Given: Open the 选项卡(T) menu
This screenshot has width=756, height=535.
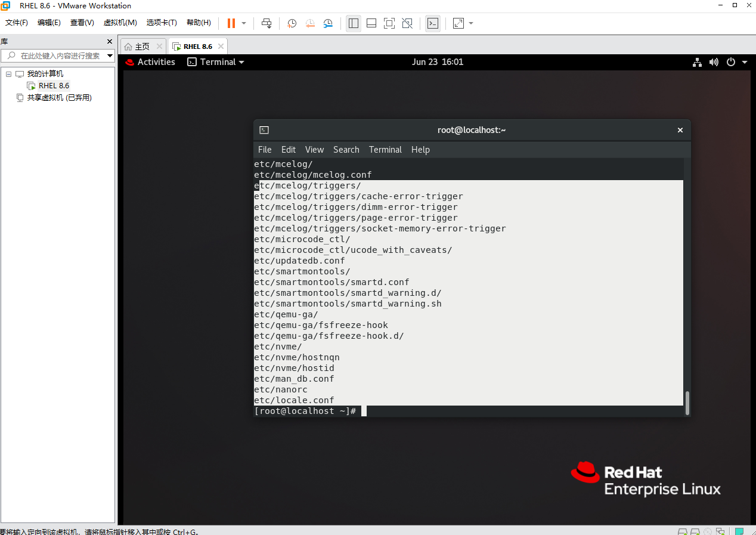Looking at the screenshot, I should (x=162, y=23).
